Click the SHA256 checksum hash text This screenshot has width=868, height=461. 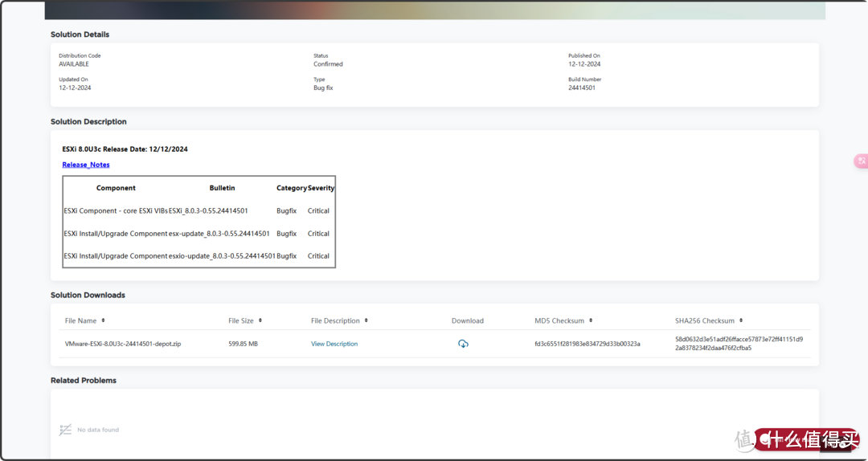pos(739,344)
